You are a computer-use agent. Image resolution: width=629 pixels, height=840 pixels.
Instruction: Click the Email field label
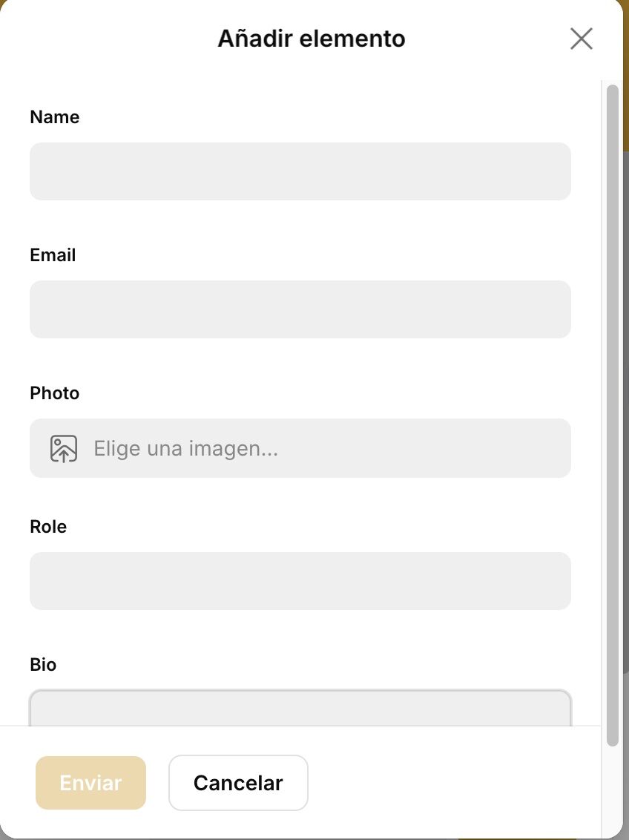click(x=53, y=255)
